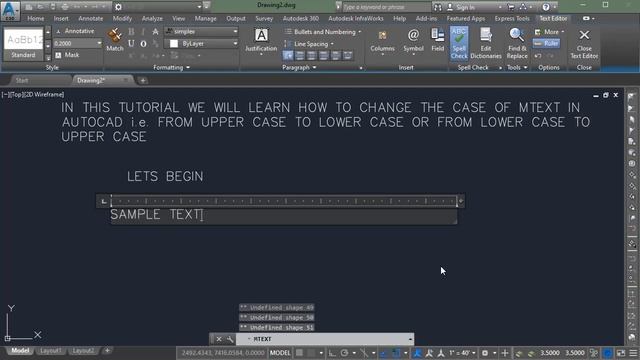The width and height of the screenshot is (640, 360).
Task: Click the MText ruler bar
Action: pos(284,201)
